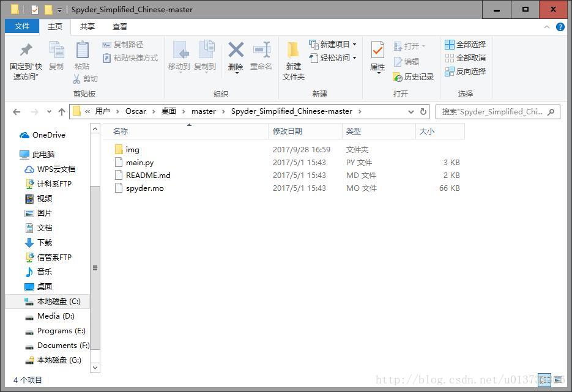Open the New item (新建项目) dropdown
572x392 pixels.
click(x=333, y=45)
